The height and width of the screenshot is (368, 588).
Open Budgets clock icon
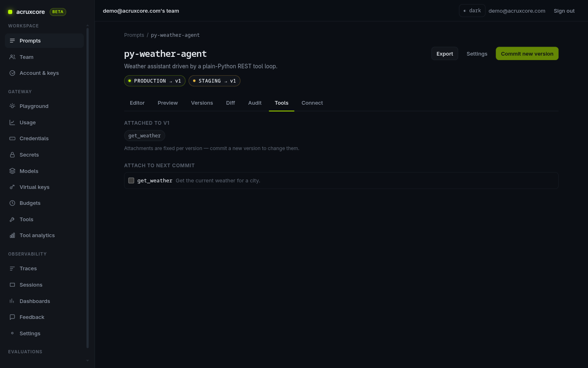point(12,203)
